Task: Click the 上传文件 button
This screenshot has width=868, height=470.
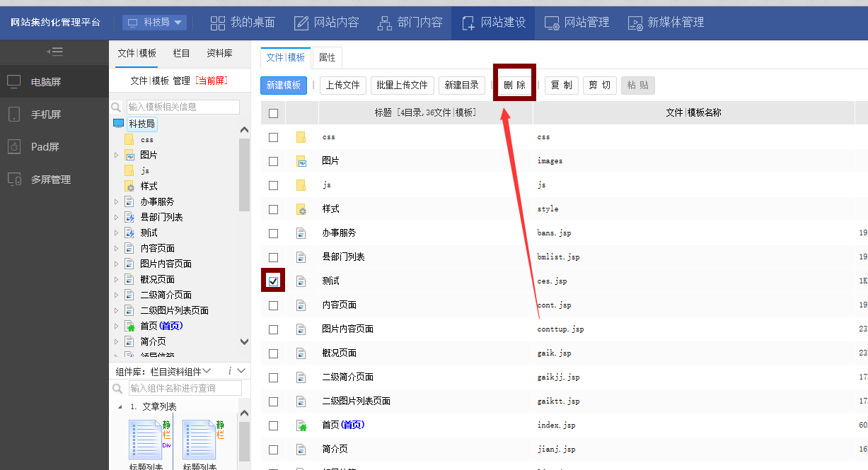Action: [343, 86]
